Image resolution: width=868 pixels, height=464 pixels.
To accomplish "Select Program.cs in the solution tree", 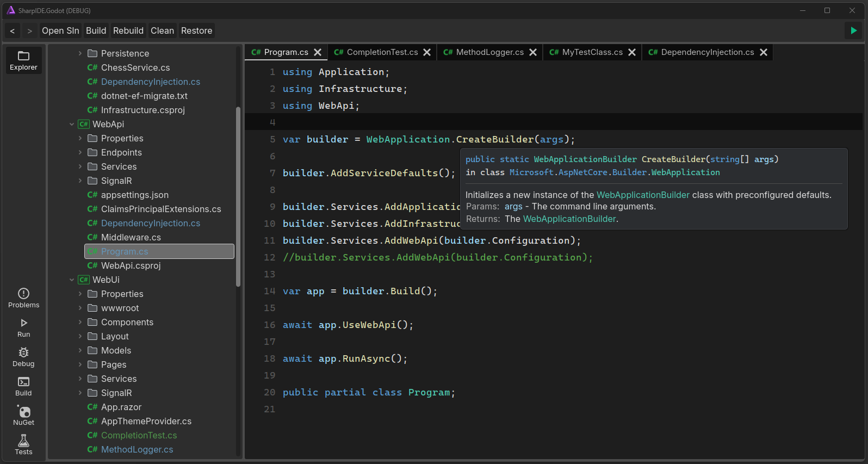I will point(159,251).
